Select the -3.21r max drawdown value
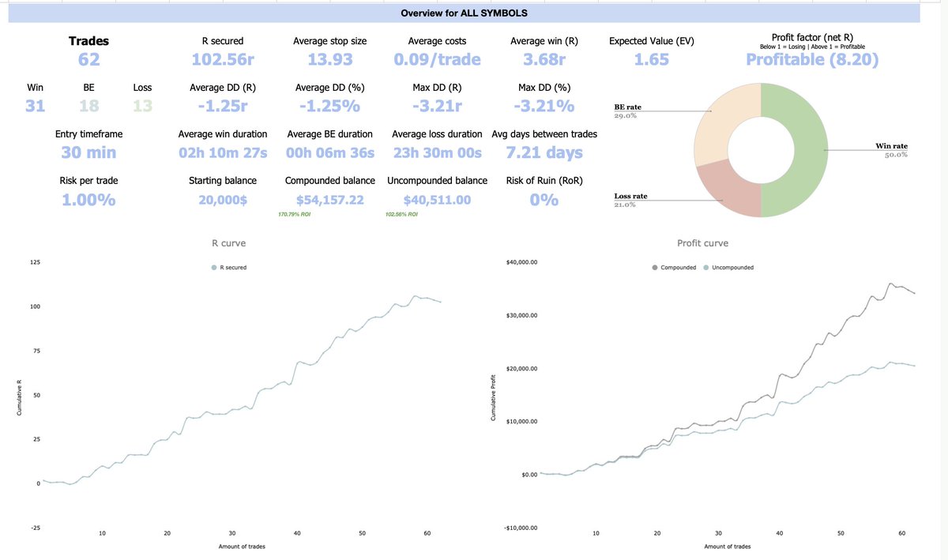948x560 pixels. point(437,105)
